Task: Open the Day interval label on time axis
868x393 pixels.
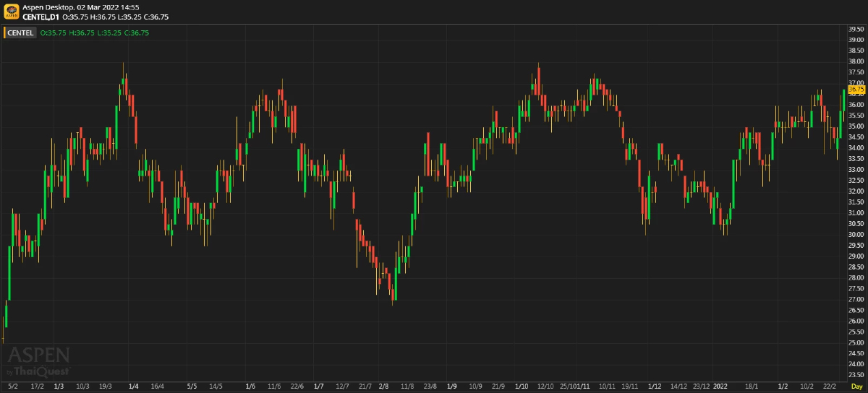Action: pos(856,386)
